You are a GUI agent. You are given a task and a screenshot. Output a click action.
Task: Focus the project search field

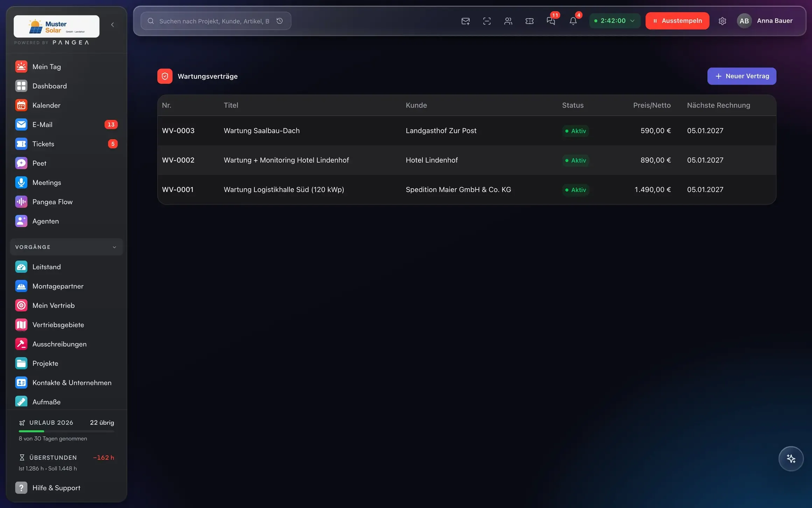click(x=216, y=21)
